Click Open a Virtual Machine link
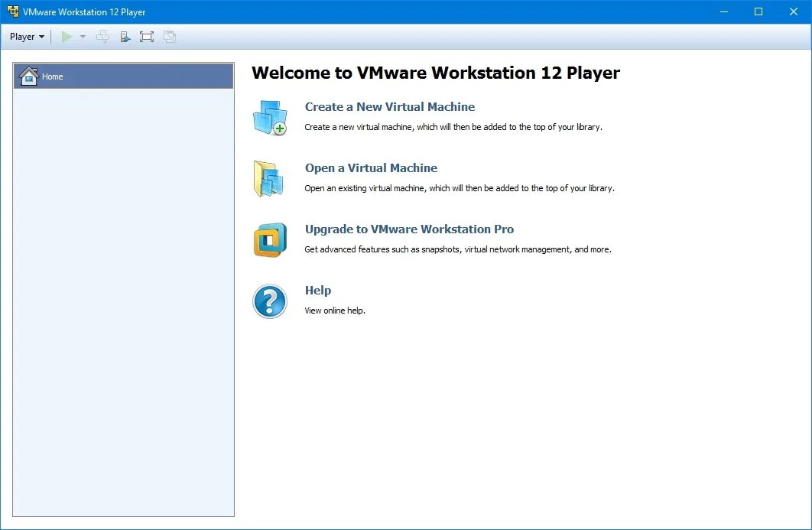Screen dimensions: 812x530 371,167
